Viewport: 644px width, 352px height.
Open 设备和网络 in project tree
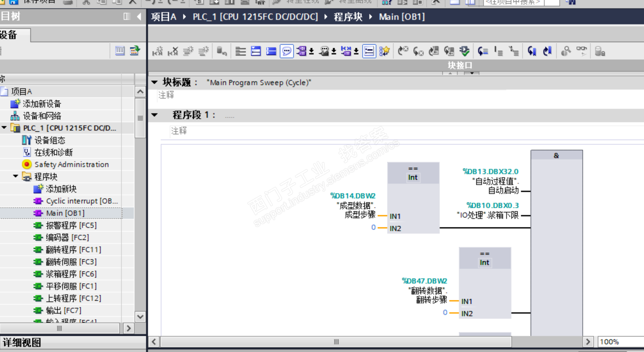click(x=42, y=116)
